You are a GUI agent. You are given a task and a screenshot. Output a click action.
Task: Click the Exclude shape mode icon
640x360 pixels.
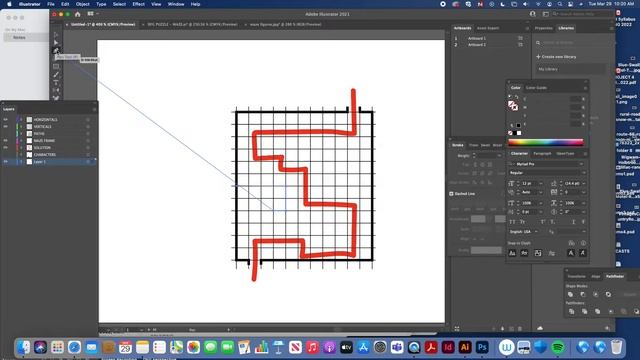(608, 294)
